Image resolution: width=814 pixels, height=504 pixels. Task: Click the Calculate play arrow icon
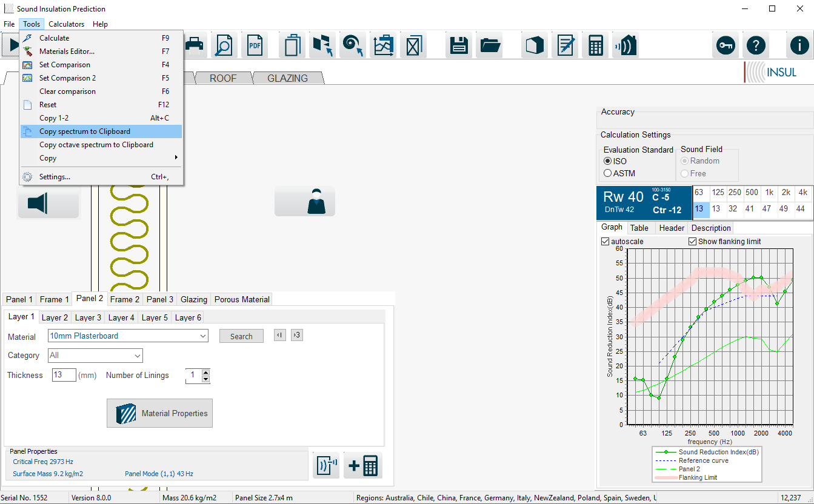point(10,45)
